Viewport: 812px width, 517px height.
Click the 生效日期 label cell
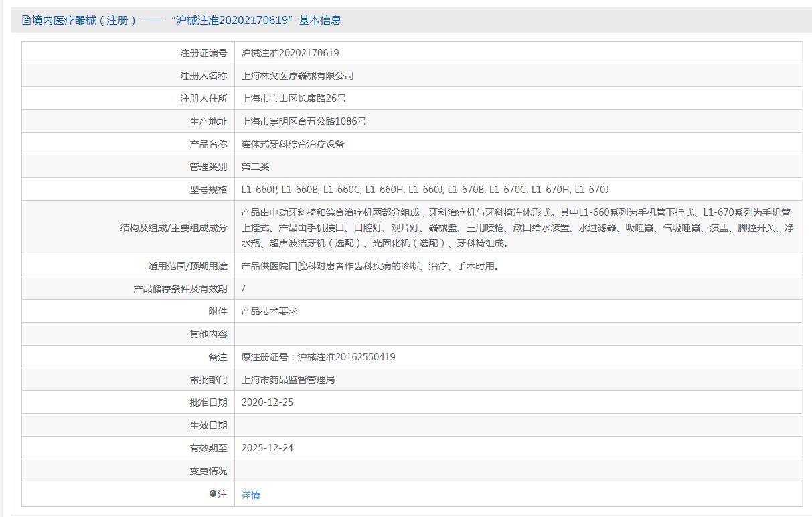129,425
